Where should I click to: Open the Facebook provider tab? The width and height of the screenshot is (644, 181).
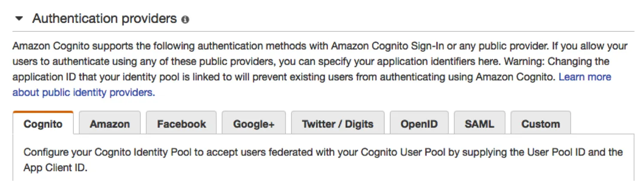(181, 124)
